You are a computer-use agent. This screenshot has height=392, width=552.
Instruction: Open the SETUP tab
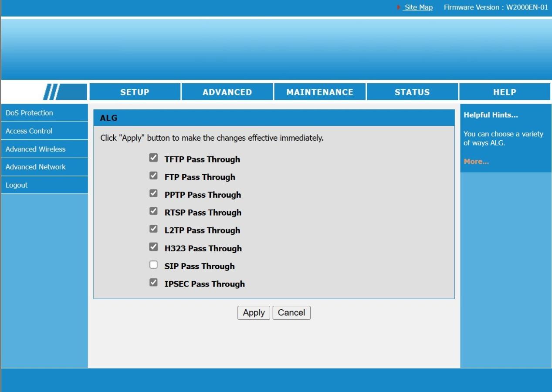(x=135, y=92)
